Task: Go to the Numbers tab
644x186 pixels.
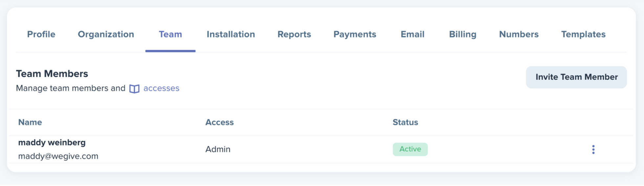Action: tap(519, 34)
